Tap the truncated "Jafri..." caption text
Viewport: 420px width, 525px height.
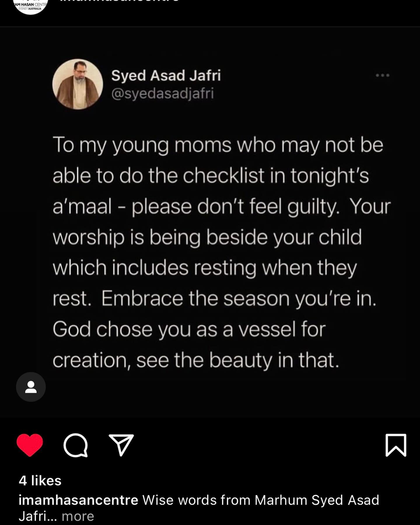point(38,516)
